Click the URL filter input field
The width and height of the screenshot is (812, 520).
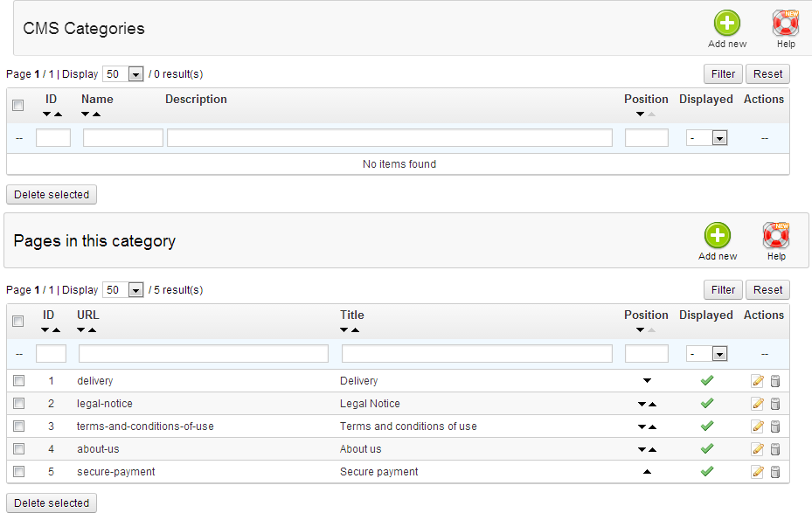click(203, 353)
